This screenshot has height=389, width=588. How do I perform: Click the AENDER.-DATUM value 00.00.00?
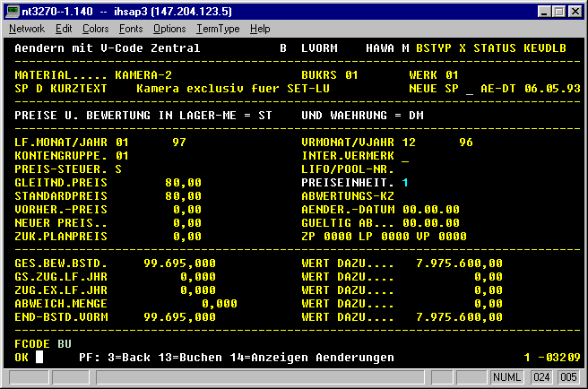(431, 210)
